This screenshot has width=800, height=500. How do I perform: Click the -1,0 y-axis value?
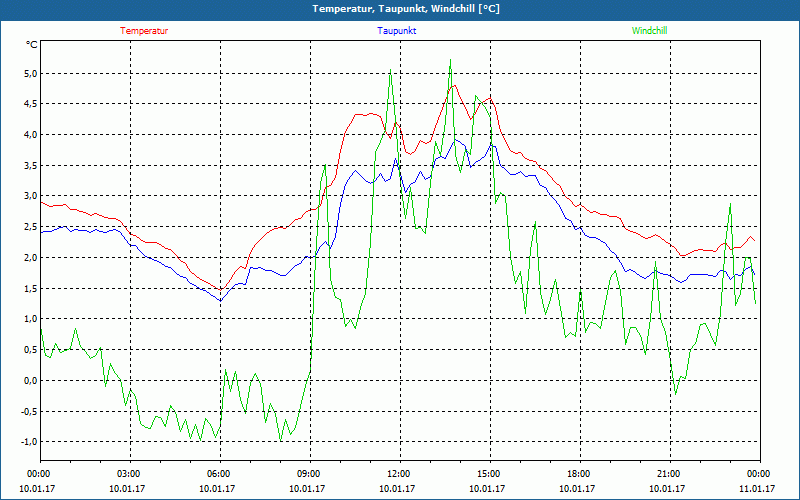30,442
